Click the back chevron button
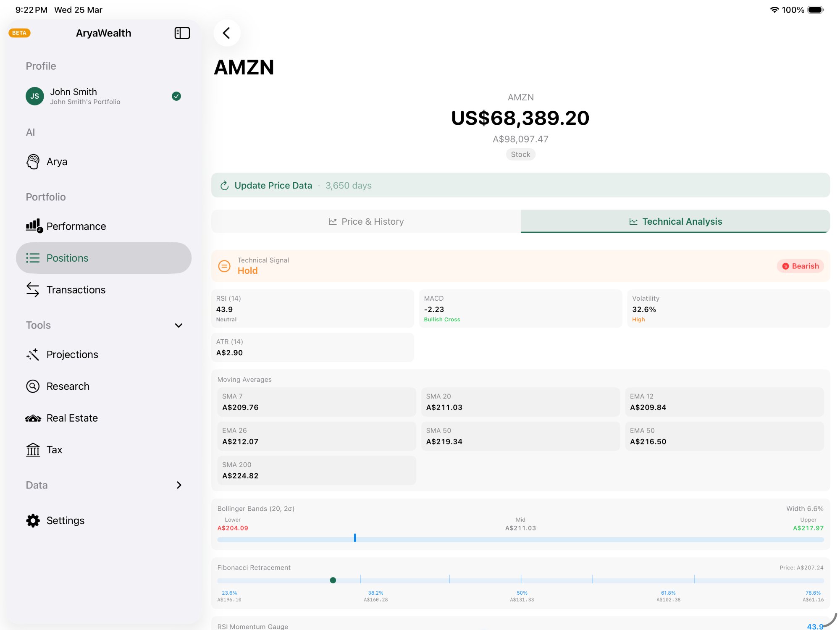 pos(227,33)
